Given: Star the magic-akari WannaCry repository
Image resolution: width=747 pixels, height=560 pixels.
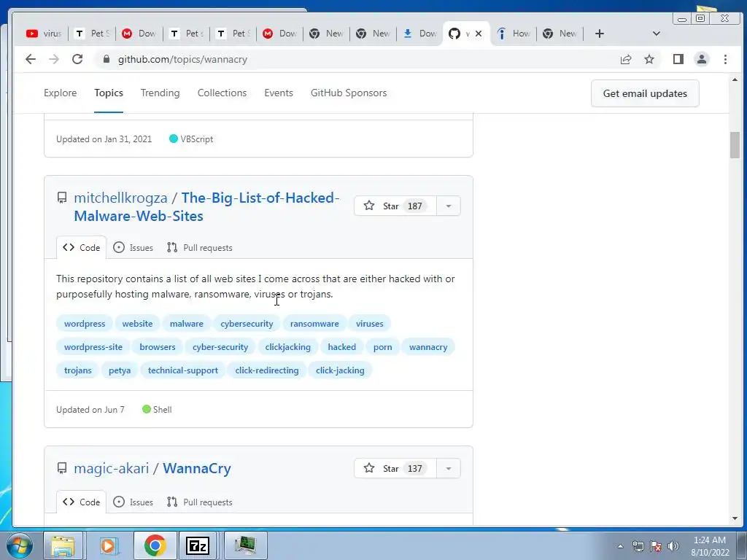Looking at the screenshot, I should (395, 468).
